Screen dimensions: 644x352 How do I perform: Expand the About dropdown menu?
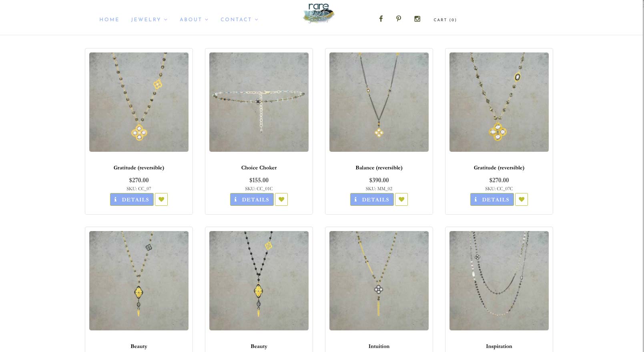[x=194, y=20]
